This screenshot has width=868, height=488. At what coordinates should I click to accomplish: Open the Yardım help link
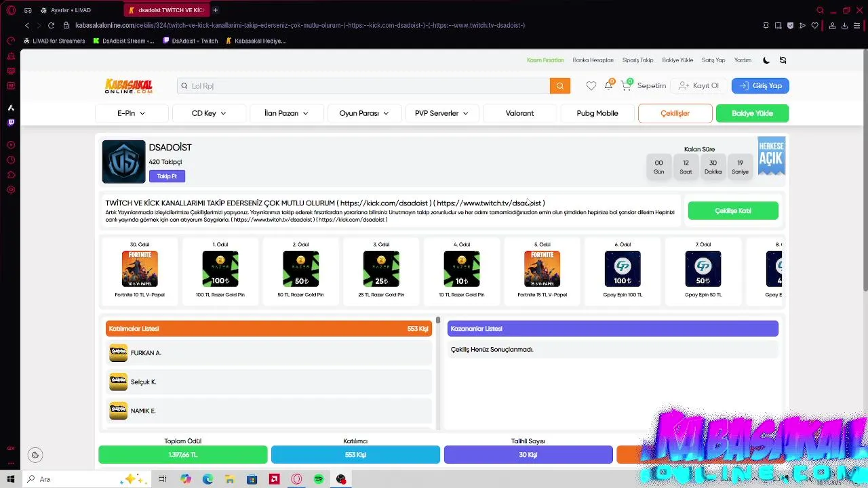click(743, 60)
